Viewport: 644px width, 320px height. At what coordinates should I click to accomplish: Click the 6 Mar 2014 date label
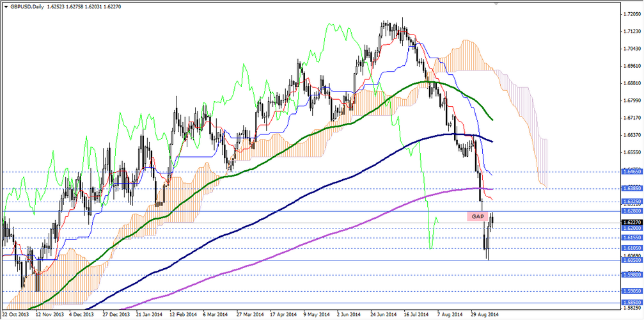(216, 314)
